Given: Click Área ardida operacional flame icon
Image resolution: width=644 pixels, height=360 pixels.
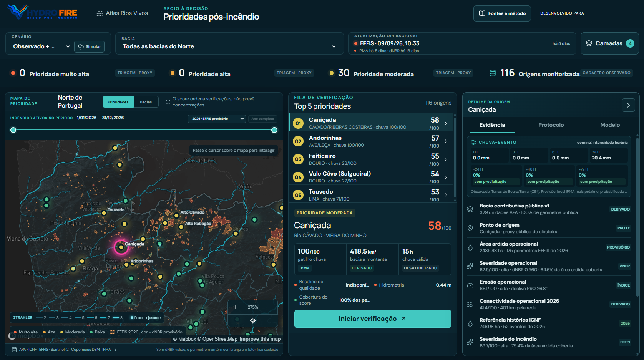Looking at the screenshot, I should pos(470,247).
